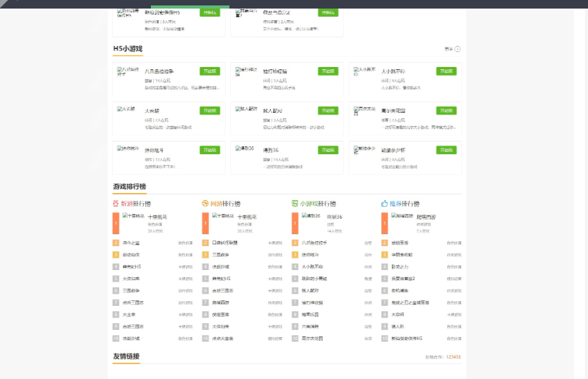Screen dimensions: 588x379
Task: Open the 高尔夫花园 card thumbnail image
Action: [x=364, y=111]
